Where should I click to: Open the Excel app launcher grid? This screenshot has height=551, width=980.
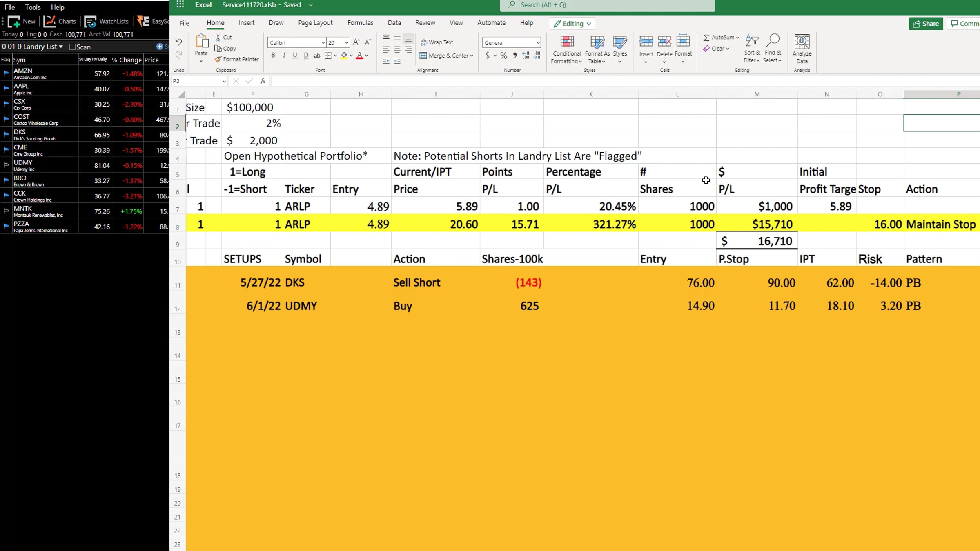(180, 5)
